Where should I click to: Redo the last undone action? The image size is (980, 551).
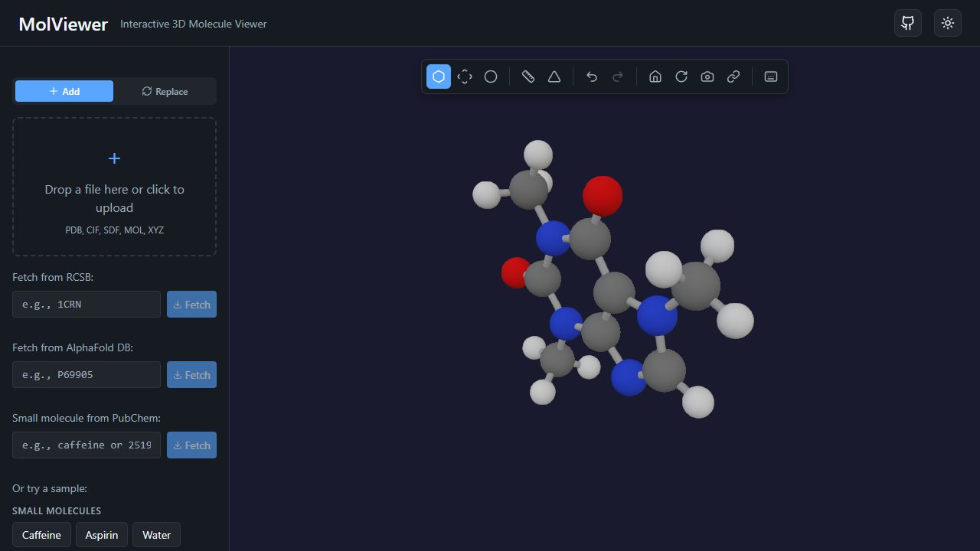(x=618, y=77)
